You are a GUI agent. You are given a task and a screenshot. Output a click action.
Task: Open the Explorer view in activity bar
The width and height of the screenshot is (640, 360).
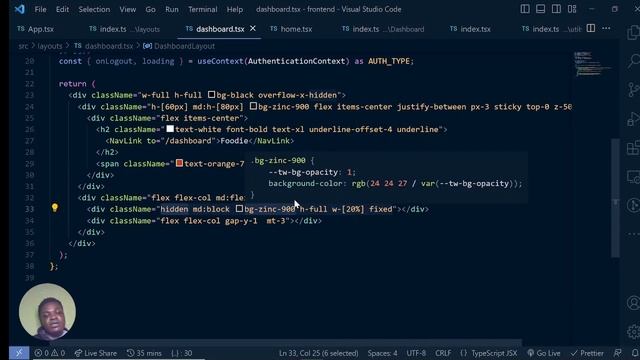[633, 33]
